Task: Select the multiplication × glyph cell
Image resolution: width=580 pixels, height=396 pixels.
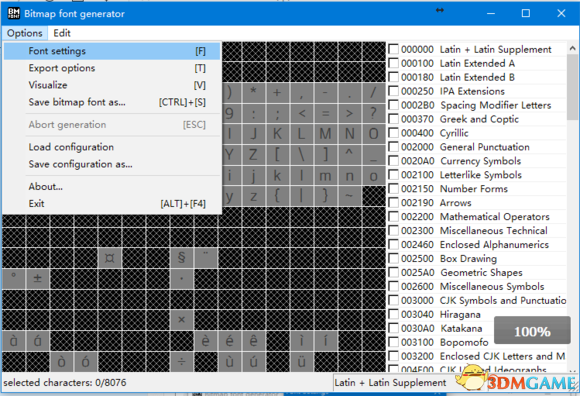Action: click(x=181, y=319)
